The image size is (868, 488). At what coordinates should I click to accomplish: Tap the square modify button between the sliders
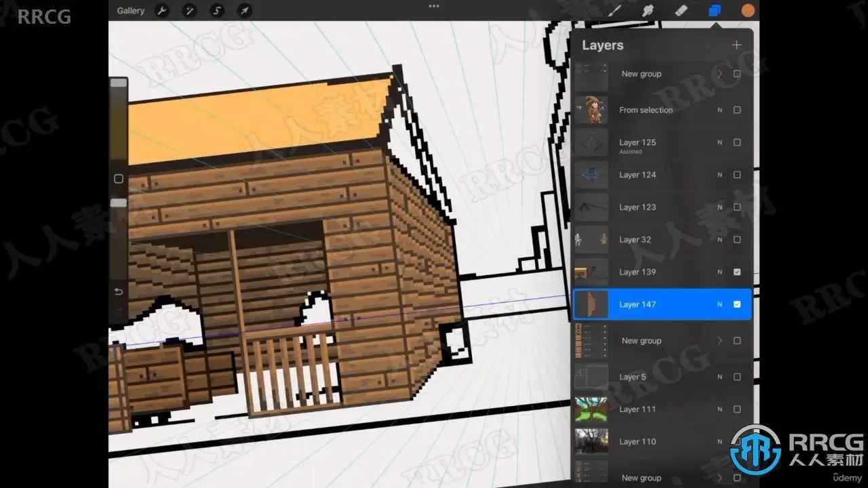[119, 179]
